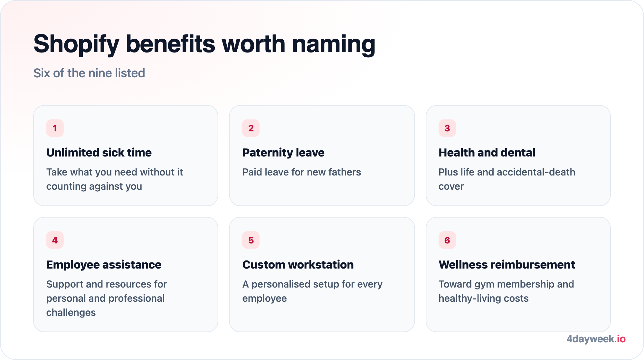Click 'Take what you need' description text
This screenshot has width=644, height=360.
115,179
